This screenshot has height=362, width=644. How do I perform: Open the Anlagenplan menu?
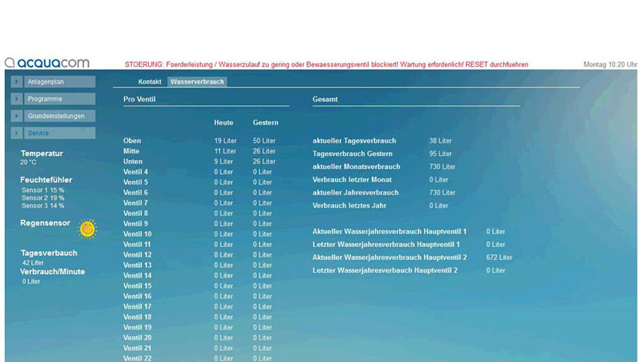pos(59,82)
